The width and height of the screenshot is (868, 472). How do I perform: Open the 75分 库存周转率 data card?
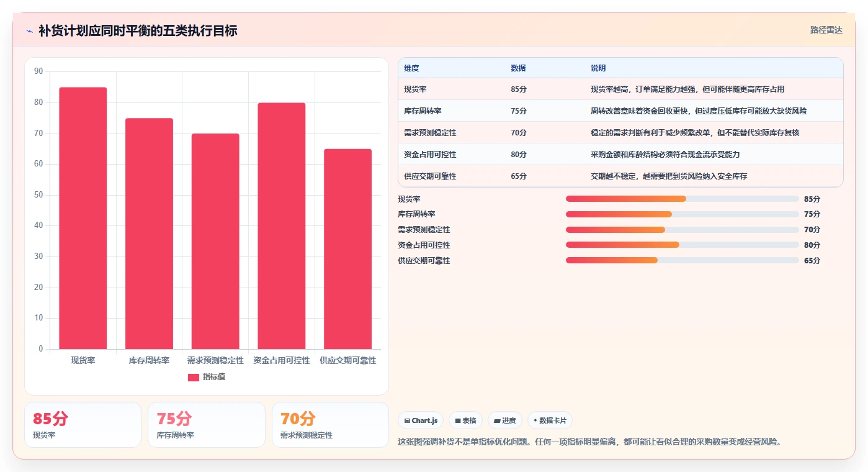(206, 425)
